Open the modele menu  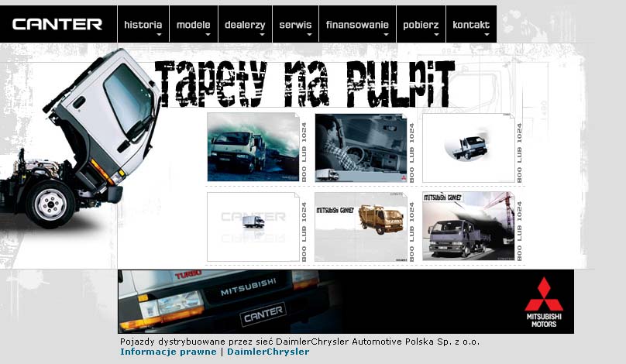click(194, 24)
